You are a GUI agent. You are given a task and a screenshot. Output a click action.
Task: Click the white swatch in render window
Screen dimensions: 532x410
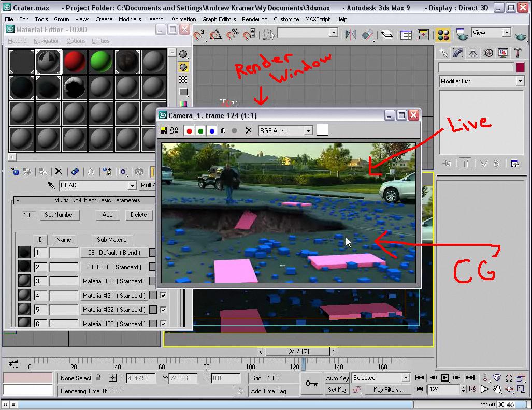(322, 130)
